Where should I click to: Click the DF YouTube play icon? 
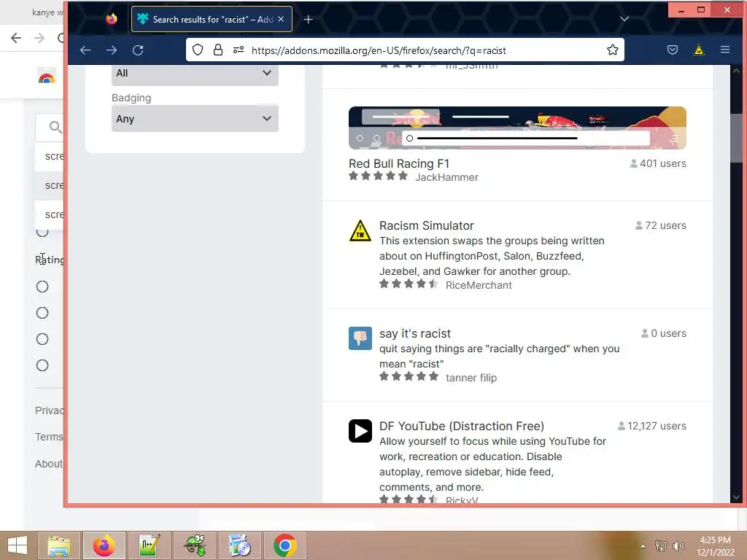pyautogui.click(x=360, y=431)
